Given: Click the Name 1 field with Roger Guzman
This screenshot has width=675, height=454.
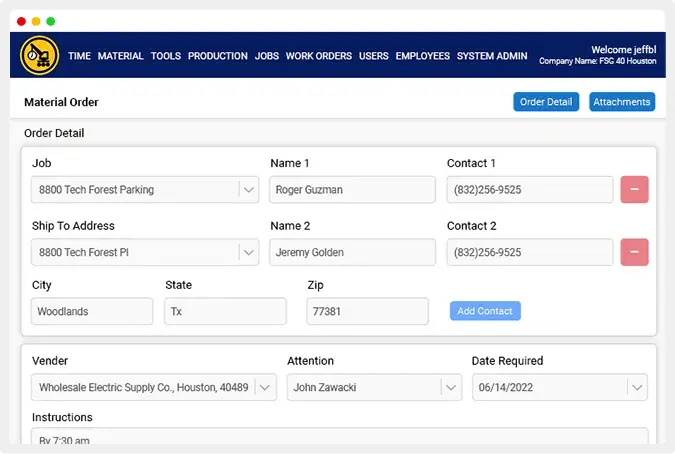Looking at the screenshot, I should (352, 189).
